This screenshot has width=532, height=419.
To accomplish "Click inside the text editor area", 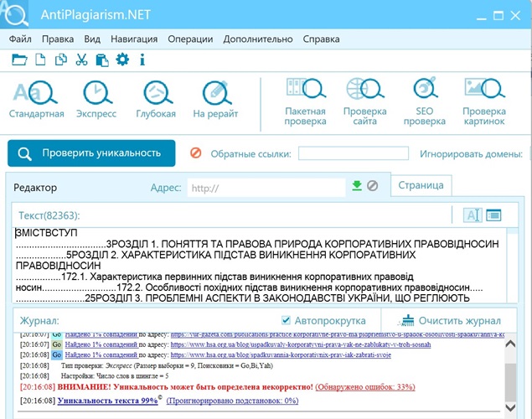I will (x=260, y=265).
